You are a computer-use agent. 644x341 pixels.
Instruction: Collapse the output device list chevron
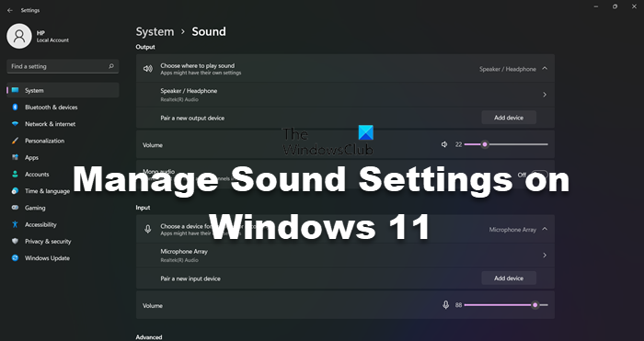(545, 69)
